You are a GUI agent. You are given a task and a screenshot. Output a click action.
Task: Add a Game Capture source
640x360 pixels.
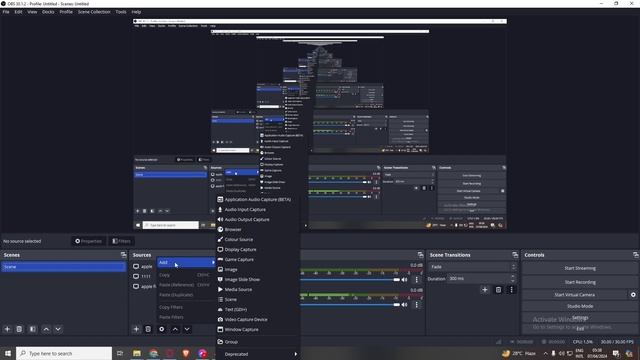click(258, 260)
